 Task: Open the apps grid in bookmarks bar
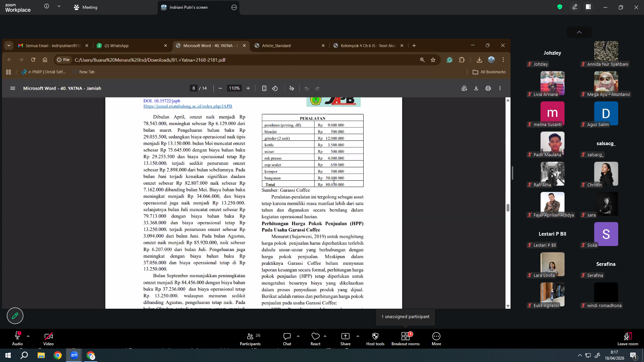point(8,72)
